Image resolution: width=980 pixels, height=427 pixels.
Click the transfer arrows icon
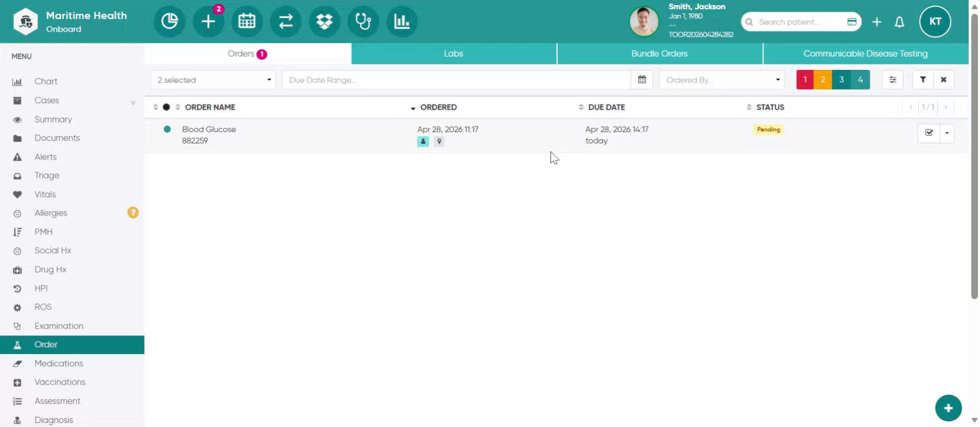pos(286,21)
